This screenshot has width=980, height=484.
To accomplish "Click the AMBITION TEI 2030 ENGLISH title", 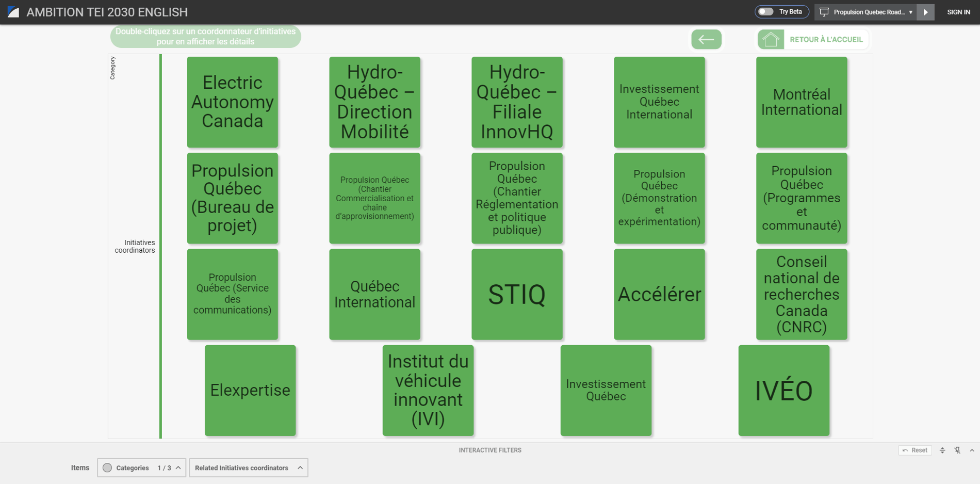I will (107, 11).
